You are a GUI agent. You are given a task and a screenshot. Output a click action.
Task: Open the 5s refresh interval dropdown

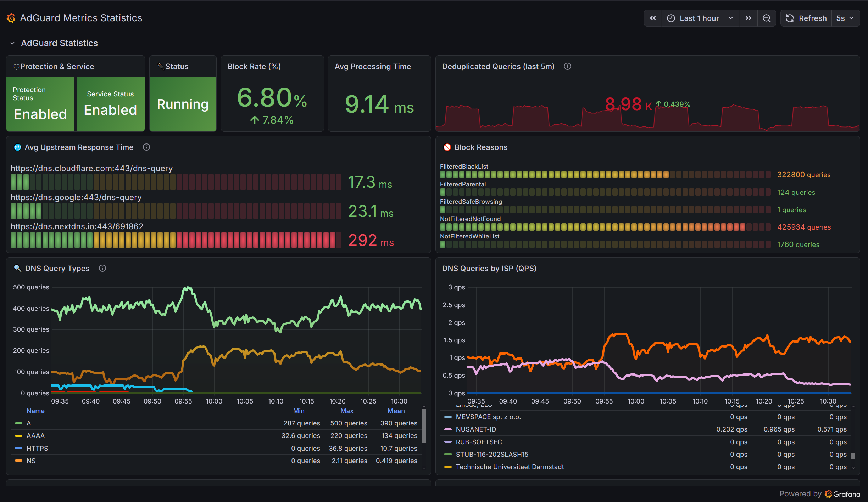click(846, 18)
